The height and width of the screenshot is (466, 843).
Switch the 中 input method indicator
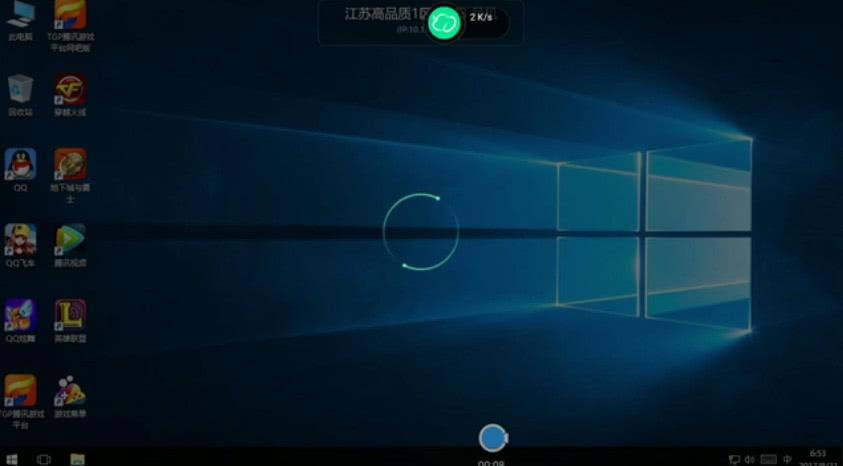(x=787, y=460)
